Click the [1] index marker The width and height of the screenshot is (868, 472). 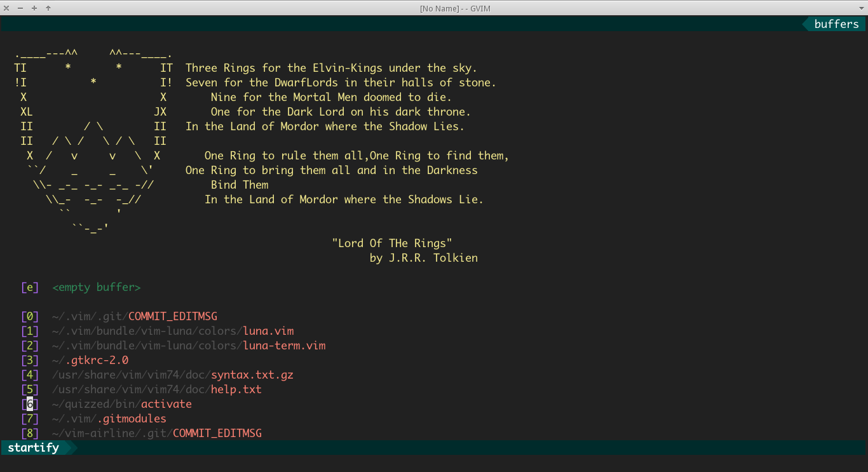[30, 331]
